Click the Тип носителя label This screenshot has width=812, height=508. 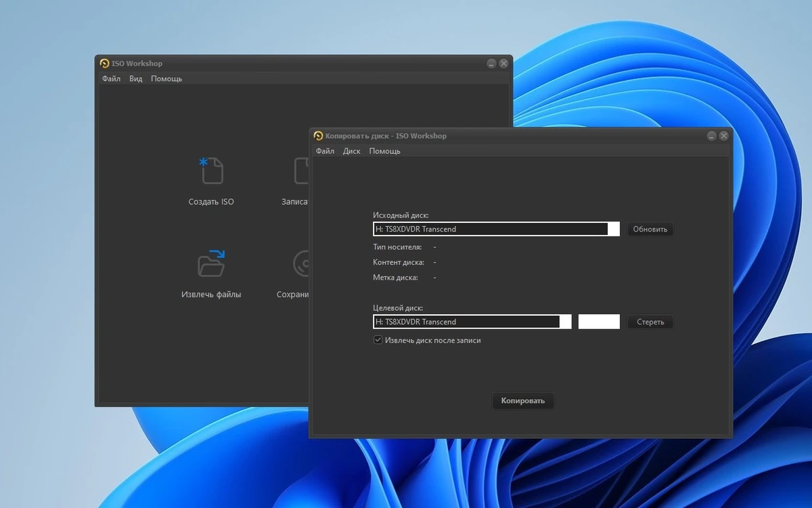[397, 247]
